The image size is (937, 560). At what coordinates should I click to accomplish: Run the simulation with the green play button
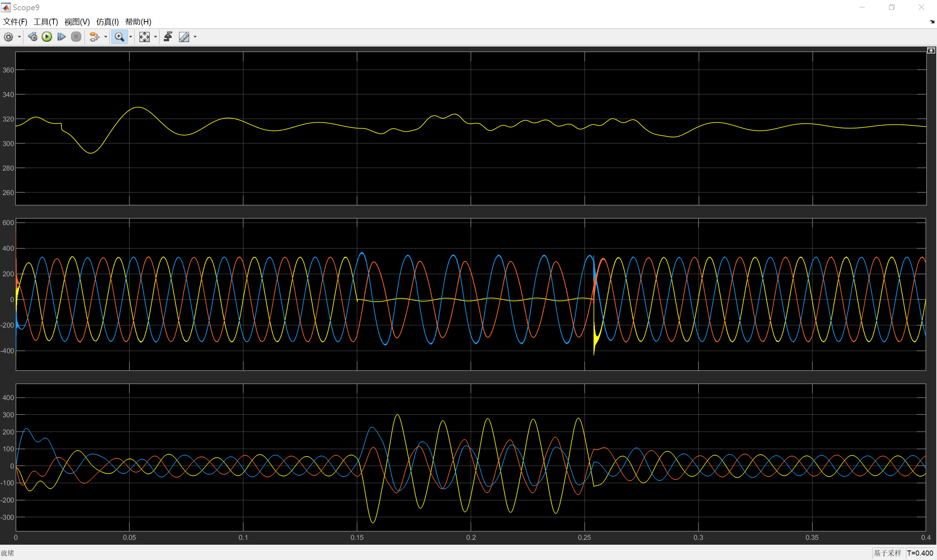[47, 37]
